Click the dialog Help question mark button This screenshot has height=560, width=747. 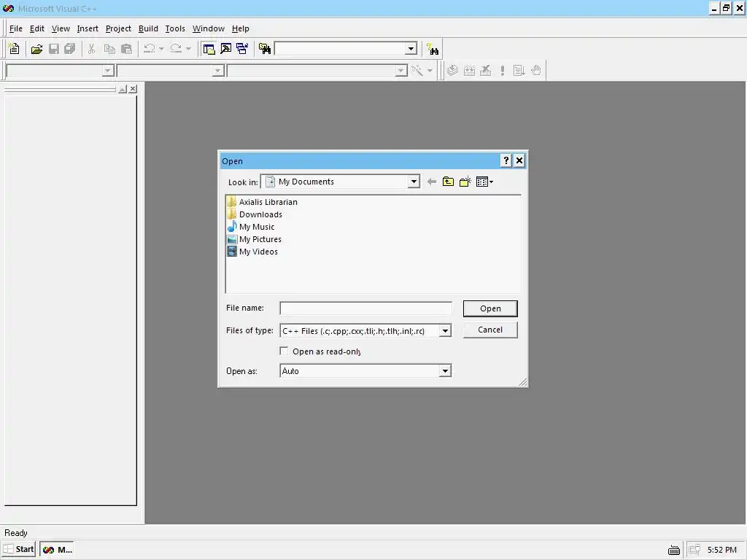coord(506,161)
